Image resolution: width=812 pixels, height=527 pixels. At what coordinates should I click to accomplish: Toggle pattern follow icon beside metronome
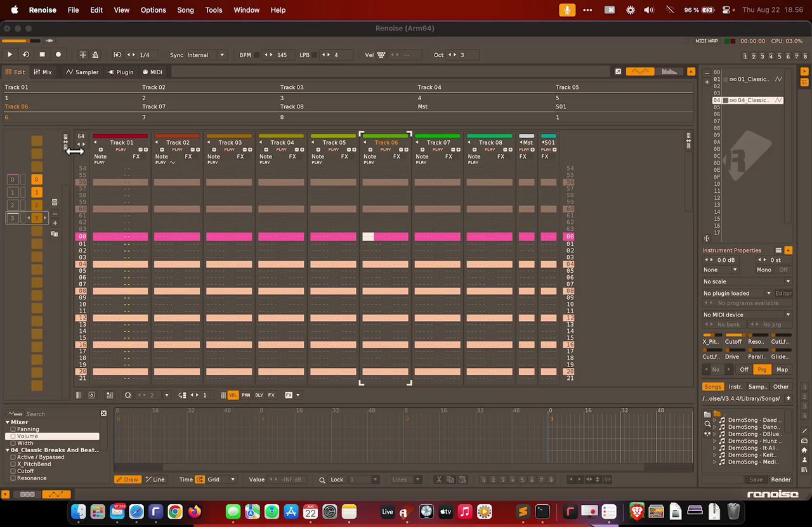click(82, 55)
